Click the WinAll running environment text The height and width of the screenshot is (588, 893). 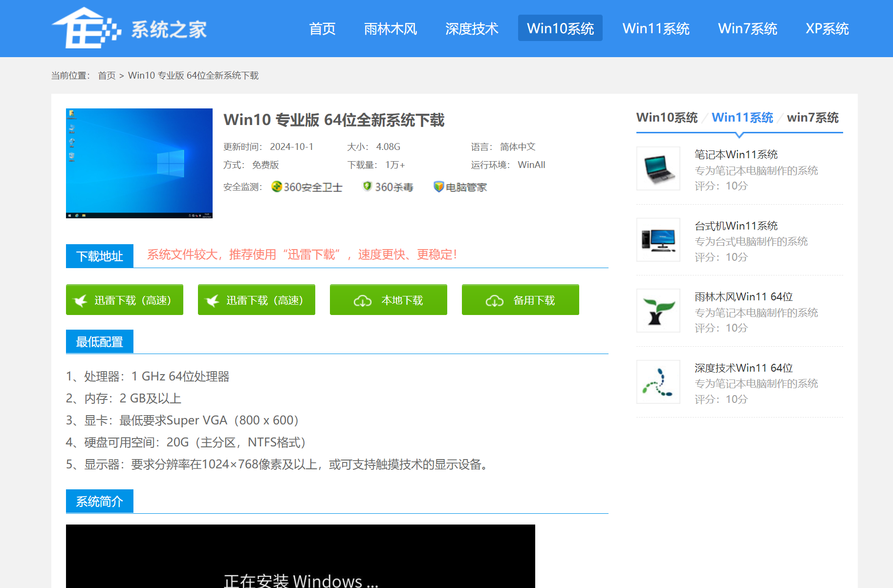click(531, 165)
